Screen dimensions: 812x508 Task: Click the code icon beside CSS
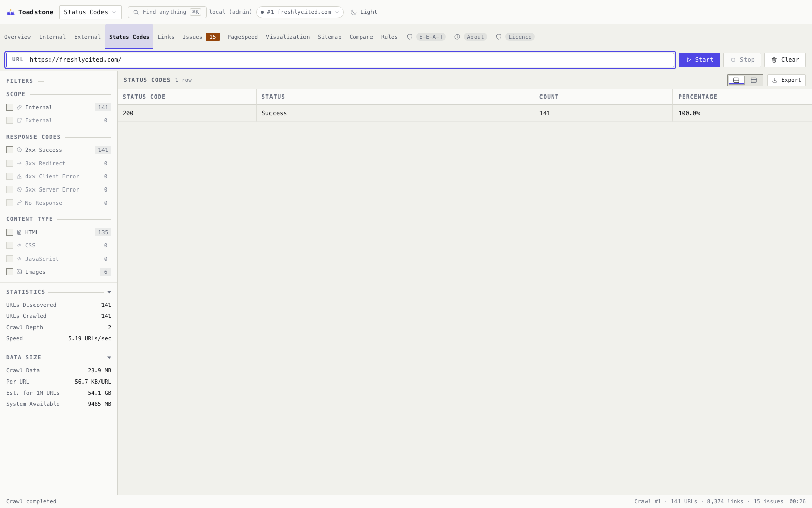19,245
